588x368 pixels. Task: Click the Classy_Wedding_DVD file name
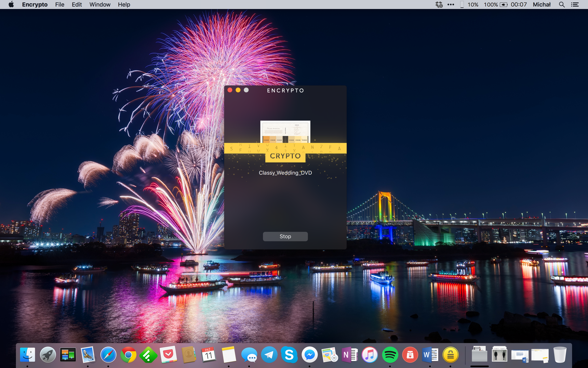click(x=285, y=173)
